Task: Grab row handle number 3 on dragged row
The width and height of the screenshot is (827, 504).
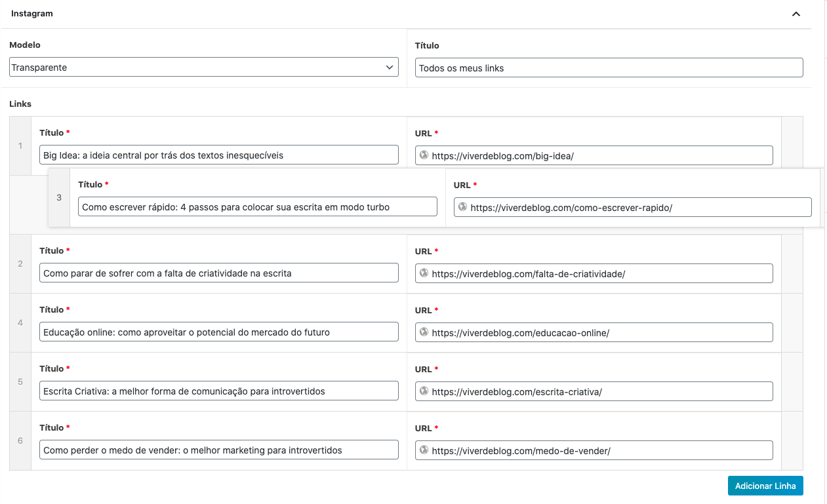Action: coord(59,197)
